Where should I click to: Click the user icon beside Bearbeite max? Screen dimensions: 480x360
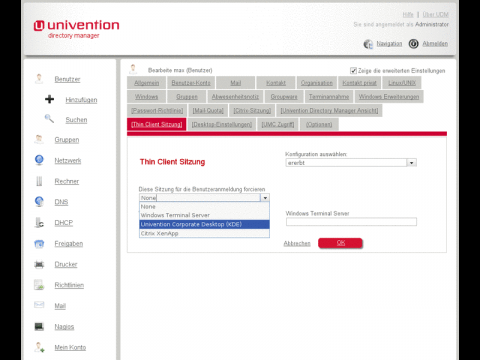click(x=133, y=69)
